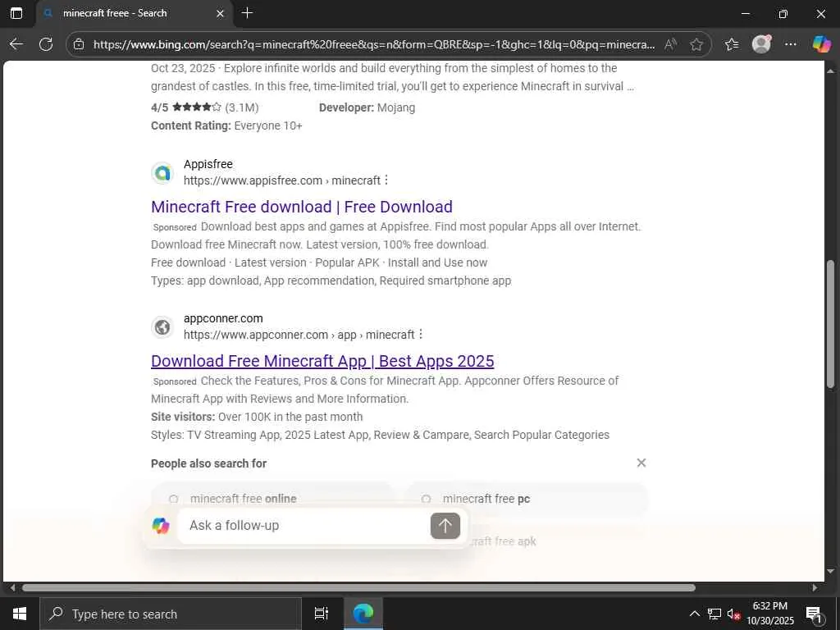This screenshot has width=840, height=630.
Task: Open the Windows Start menu
Action: click(x=20, y=614)
